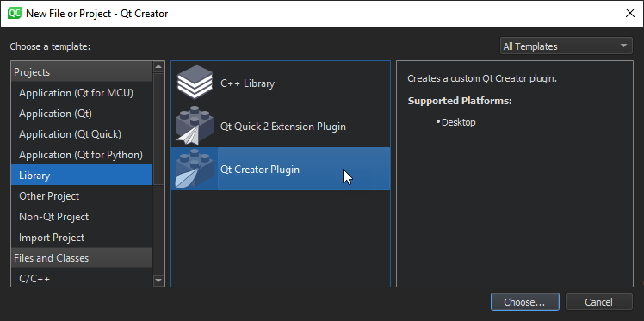
Task: Cancel the New File or Project dialog
Action: pyautogui.click(x=599, y=302)
